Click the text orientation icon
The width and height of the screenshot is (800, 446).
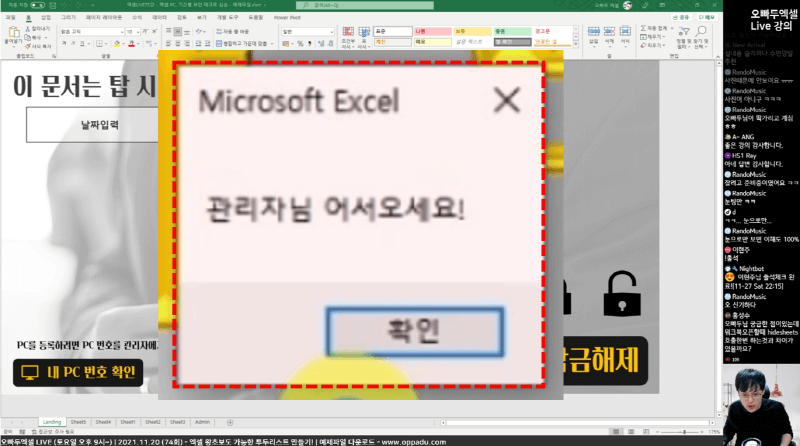199,32
